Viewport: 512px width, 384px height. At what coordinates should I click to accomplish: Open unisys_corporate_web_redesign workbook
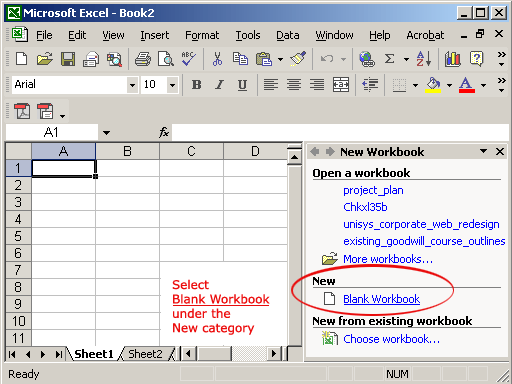tap(421, 224)
